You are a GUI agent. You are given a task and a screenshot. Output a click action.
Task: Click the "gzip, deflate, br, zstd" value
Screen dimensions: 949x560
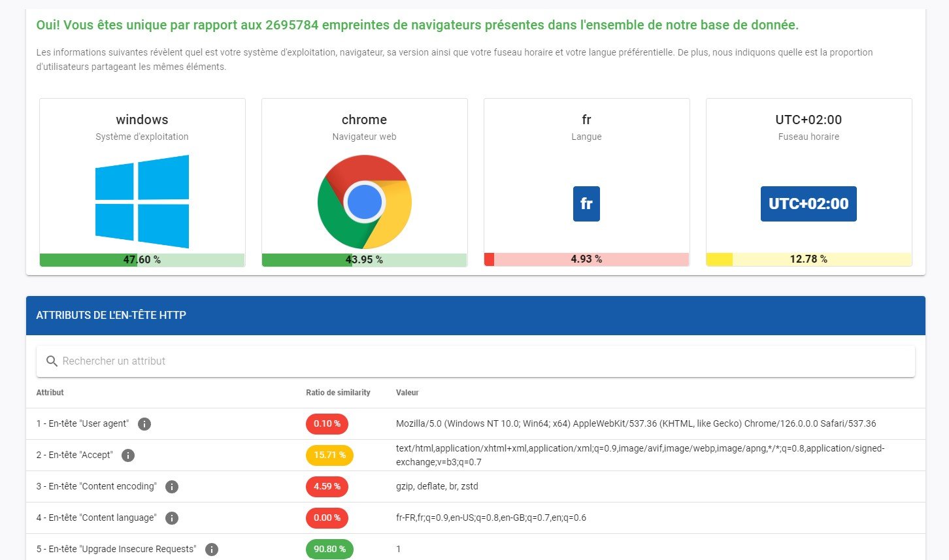click(x=437, y=487)
